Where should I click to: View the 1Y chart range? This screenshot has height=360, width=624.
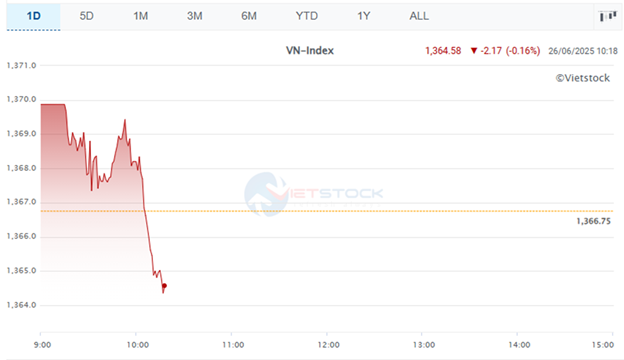(x=363, y=16)
